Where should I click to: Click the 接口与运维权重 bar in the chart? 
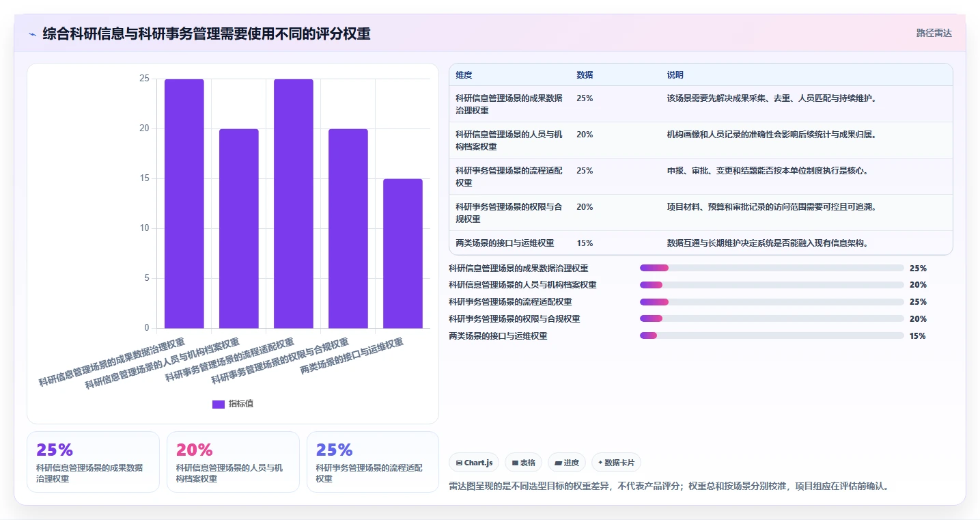pos(403,254)
